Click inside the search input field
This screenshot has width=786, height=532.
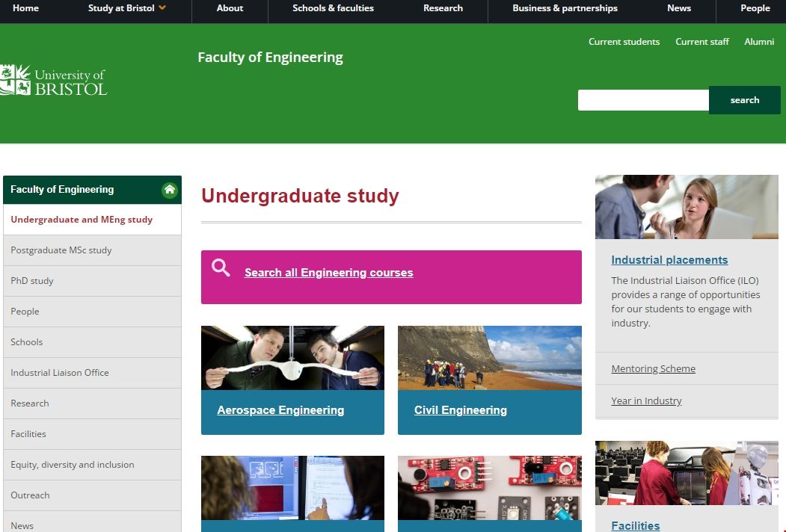pyautogui.click(x=642, y=99)
